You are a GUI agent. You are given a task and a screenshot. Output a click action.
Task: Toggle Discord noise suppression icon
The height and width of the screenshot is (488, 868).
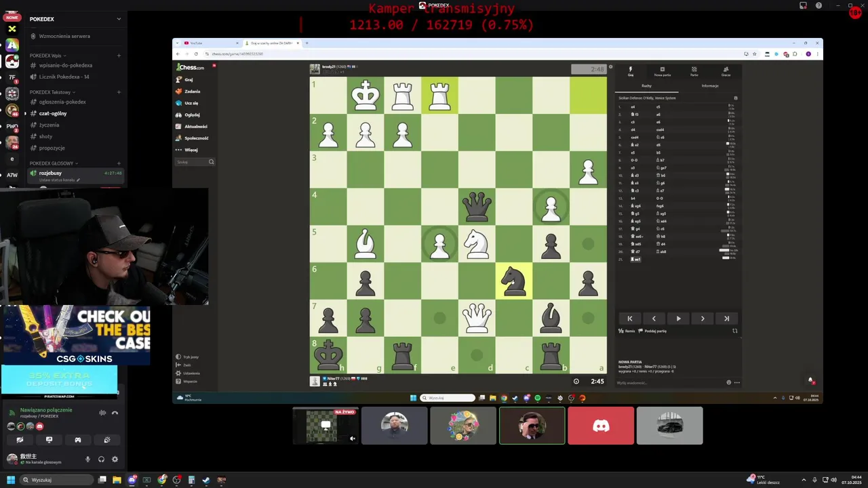click(102, 413)
